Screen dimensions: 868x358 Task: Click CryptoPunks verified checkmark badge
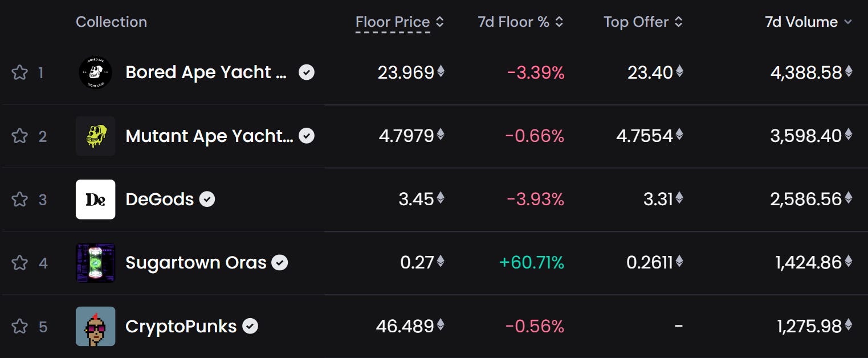tap(250, 326)
